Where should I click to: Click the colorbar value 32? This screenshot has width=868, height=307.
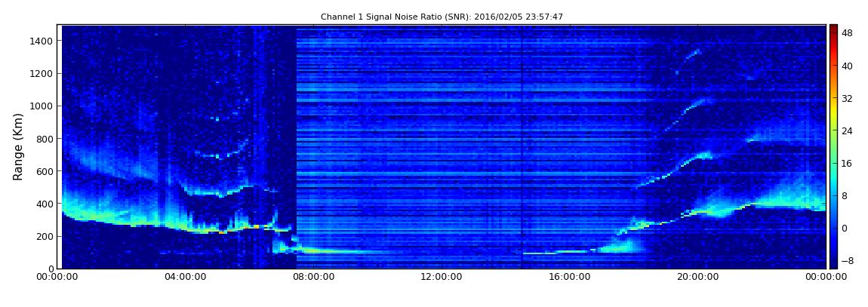(x=847, y=99)
